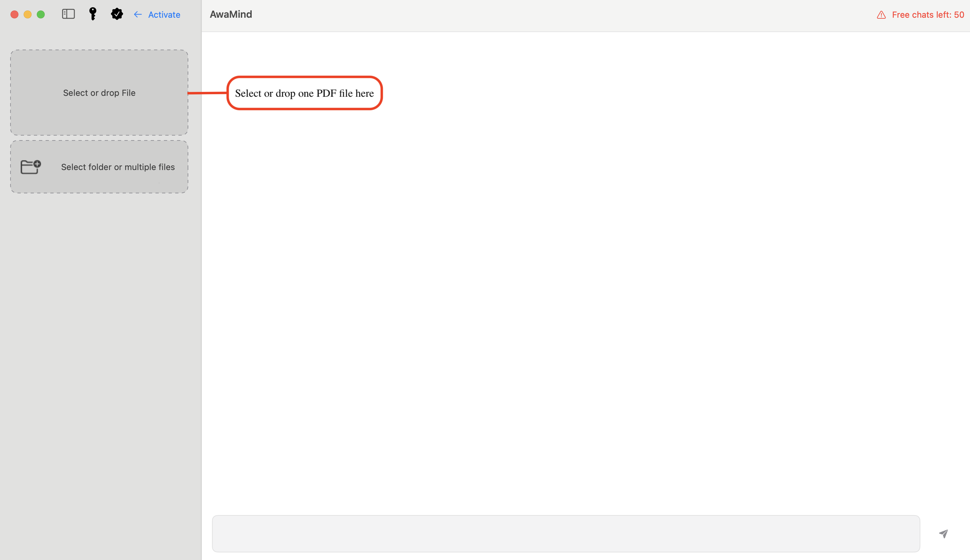
Task: Click the Select or drop File button
Action: pyautogui.click(x=100, y=92)
